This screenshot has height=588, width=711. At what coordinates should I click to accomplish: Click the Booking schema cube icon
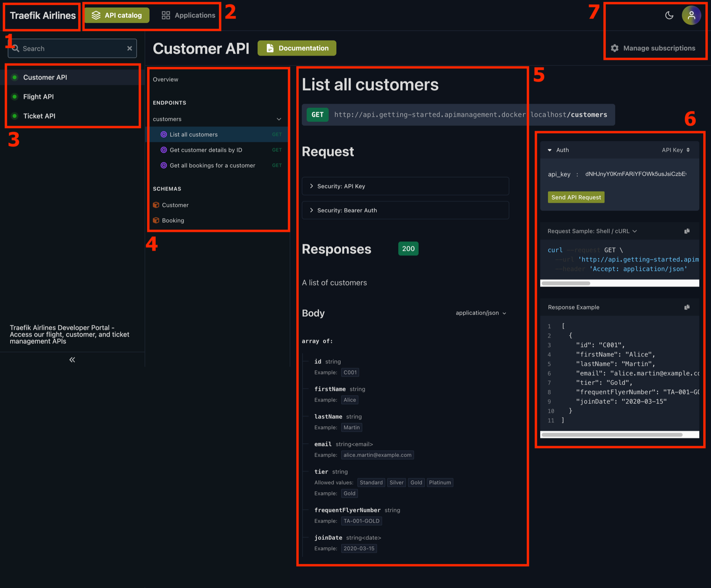(x=156, y=220)
